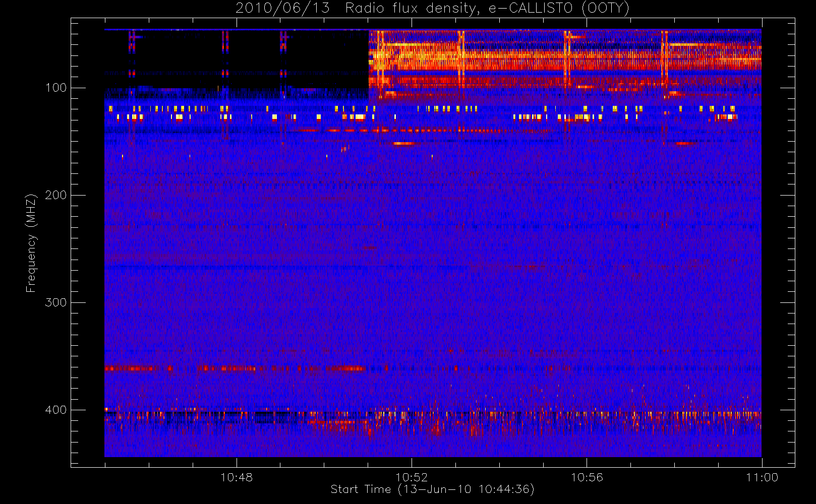Click the 200 frequency tick label
The height and width of the screenshot is (504, 816).
56,195
